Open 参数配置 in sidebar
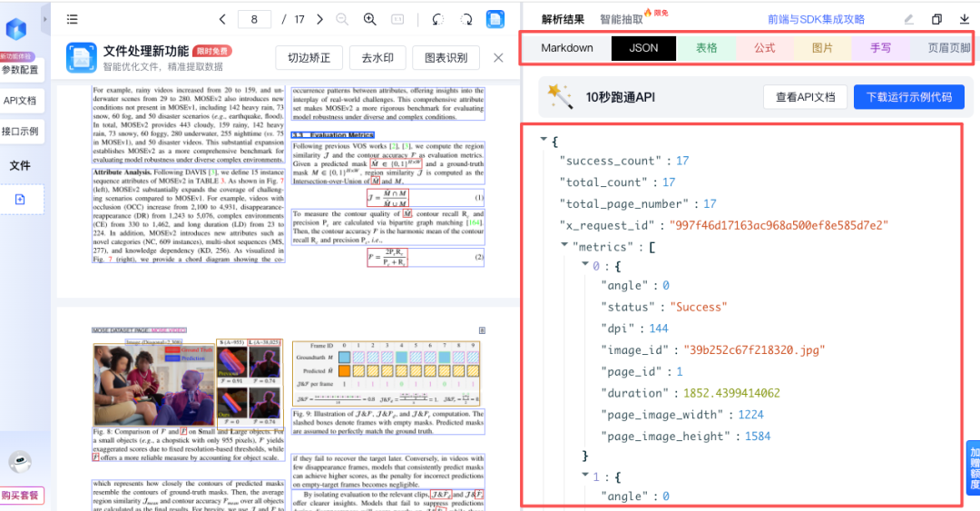Image resolution: width=980 pixels, height=511 pixels. (20, 69)
